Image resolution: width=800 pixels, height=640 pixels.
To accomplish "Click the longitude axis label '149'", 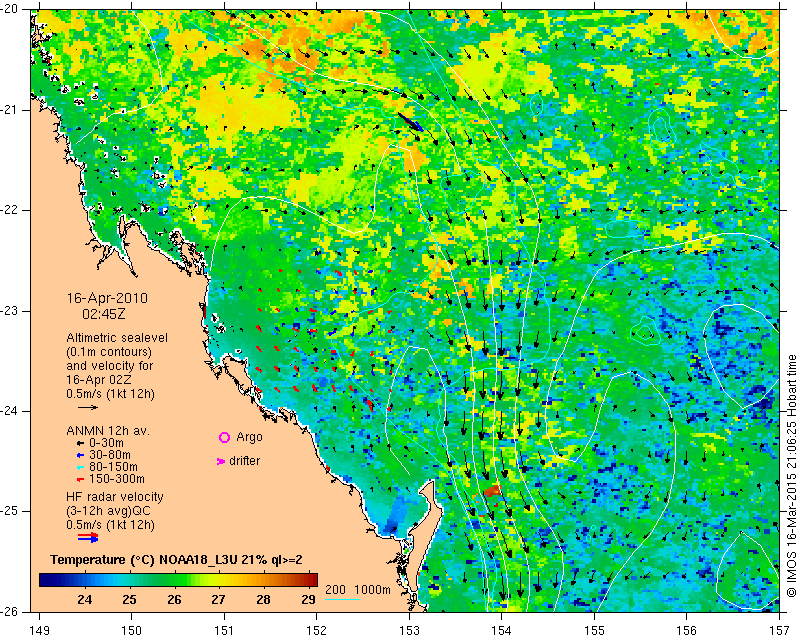I will [40, 631].
